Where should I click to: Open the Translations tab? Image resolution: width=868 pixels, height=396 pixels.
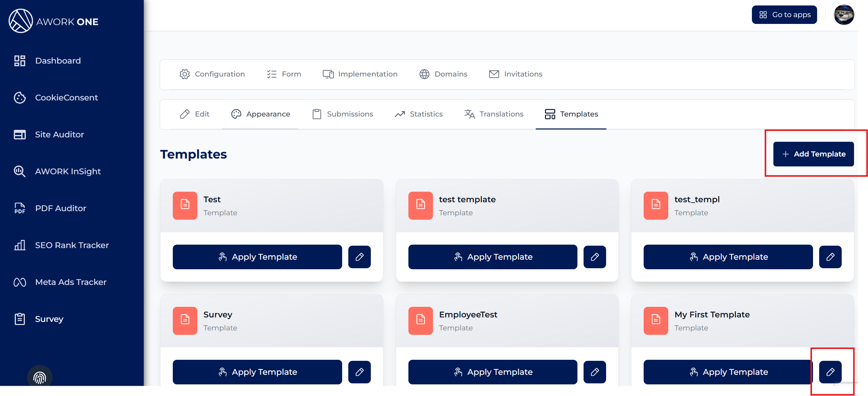494,114
